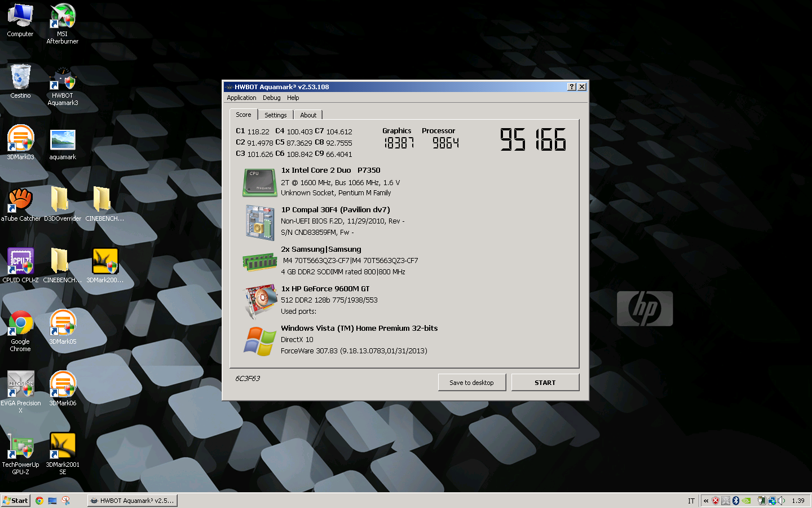Viewport: 812px width, 508px height.
Task: Open the Application menu
Action: pyautogui.click(x=241, y=98)
